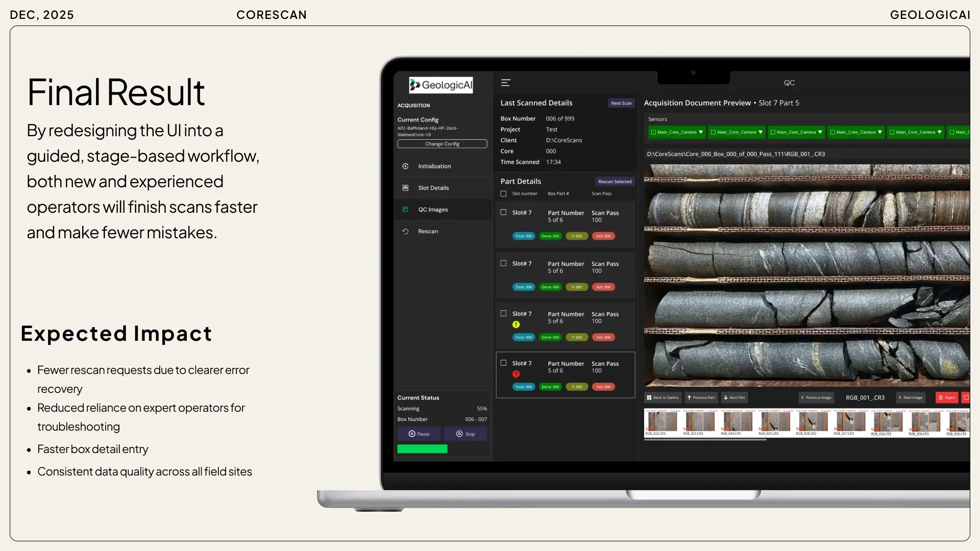Toggle the select-all checkbox in Part Details header

(503, 194)
